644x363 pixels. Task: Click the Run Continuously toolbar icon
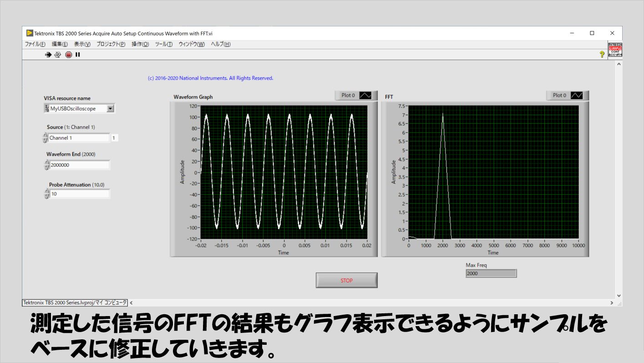(58, 55)
